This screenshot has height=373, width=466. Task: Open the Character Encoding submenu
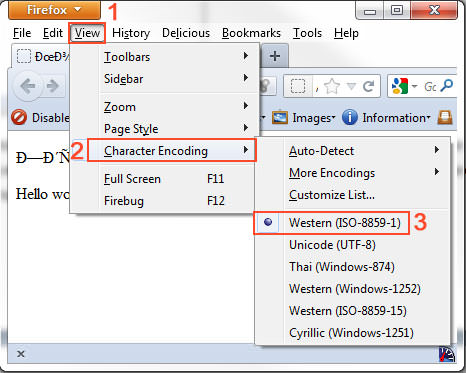[x=171, y=151]
